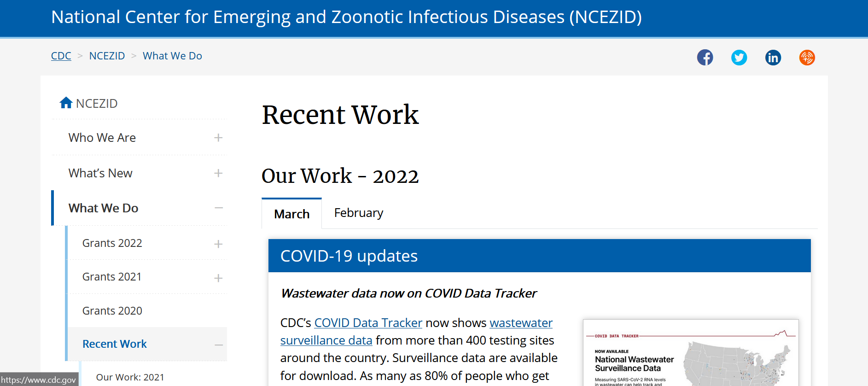868x386 pixels.
Task: Click the orange syndicate icon
Action: pyautogui.click(x=807, y=58)
